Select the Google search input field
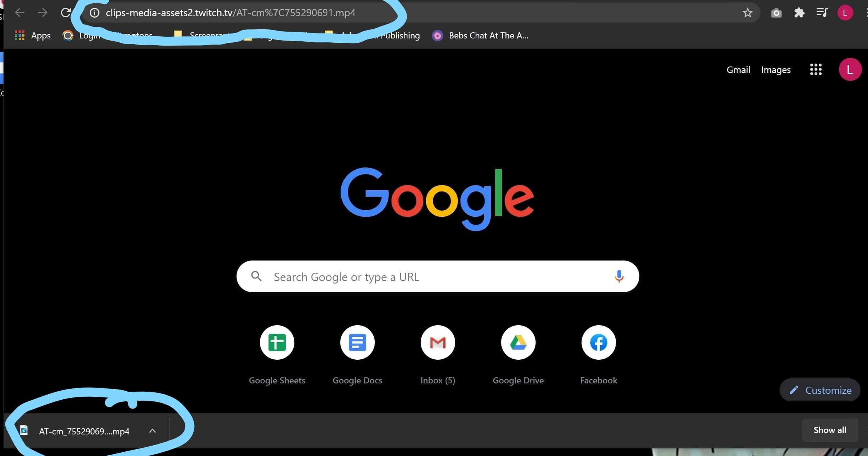The image size is (868, 456). [438, 276]
